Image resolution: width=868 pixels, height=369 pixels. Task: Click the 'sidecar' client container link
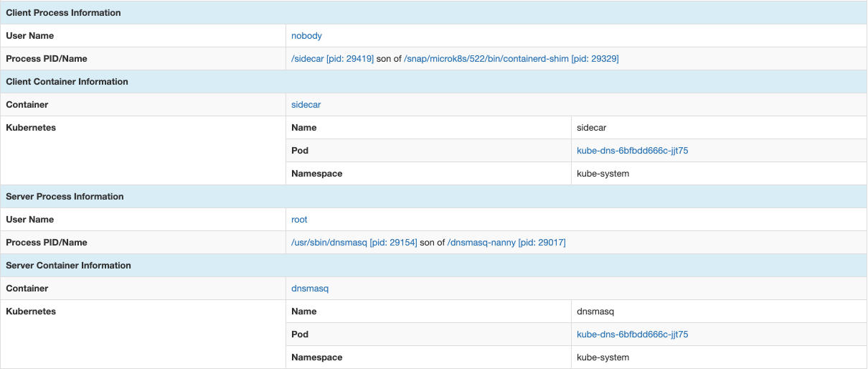pos(306,105)
